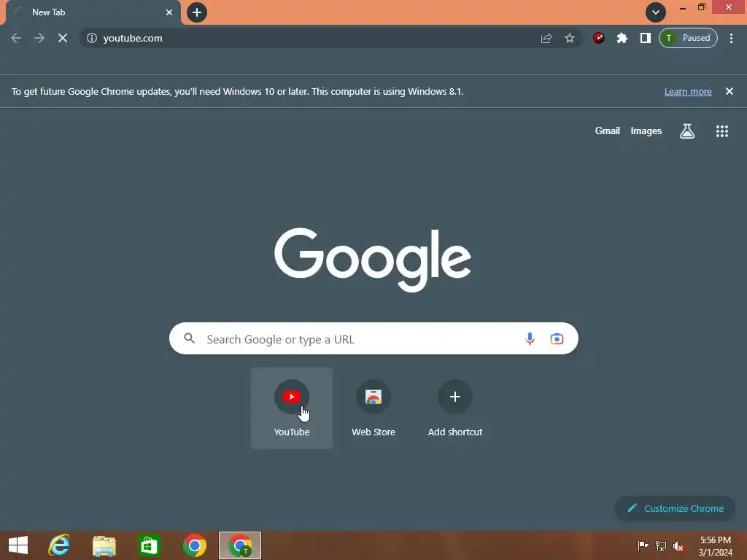The width and height of the screenshot is (747, 560).
Task: Open the Google apps grid
Action: point(721,131)
